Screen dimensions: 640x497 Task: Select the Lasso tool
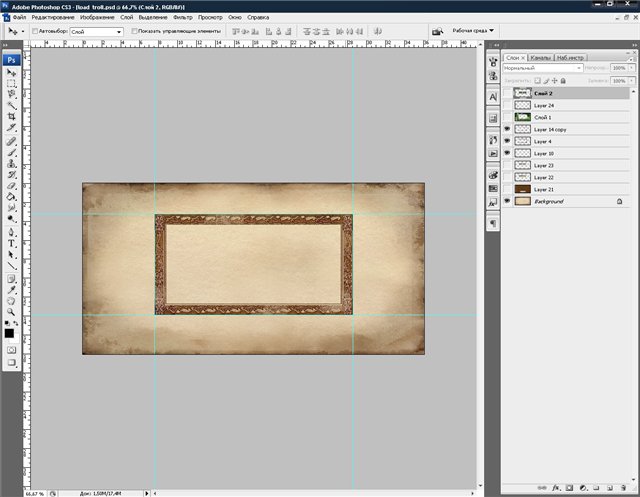coord(12,94)
